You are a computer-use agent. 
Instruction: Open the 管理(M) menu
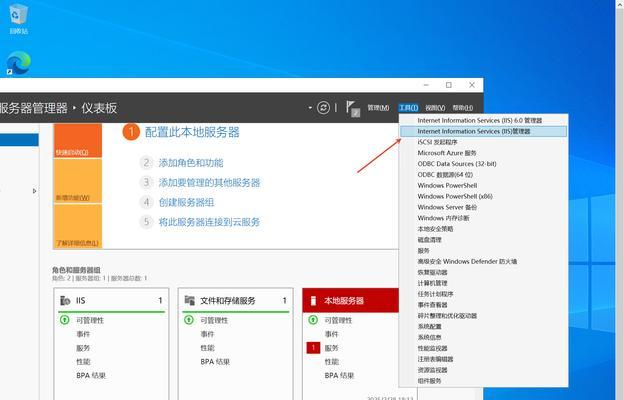(378, 108)
